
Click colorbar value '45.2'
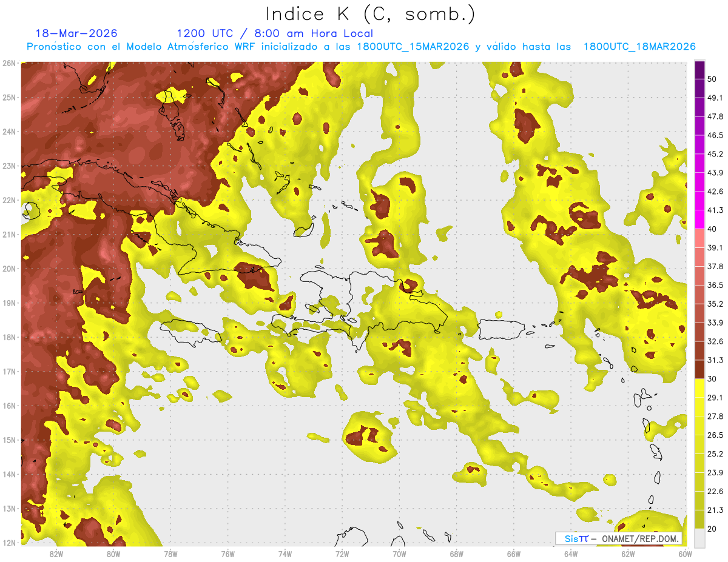point(715,154)
